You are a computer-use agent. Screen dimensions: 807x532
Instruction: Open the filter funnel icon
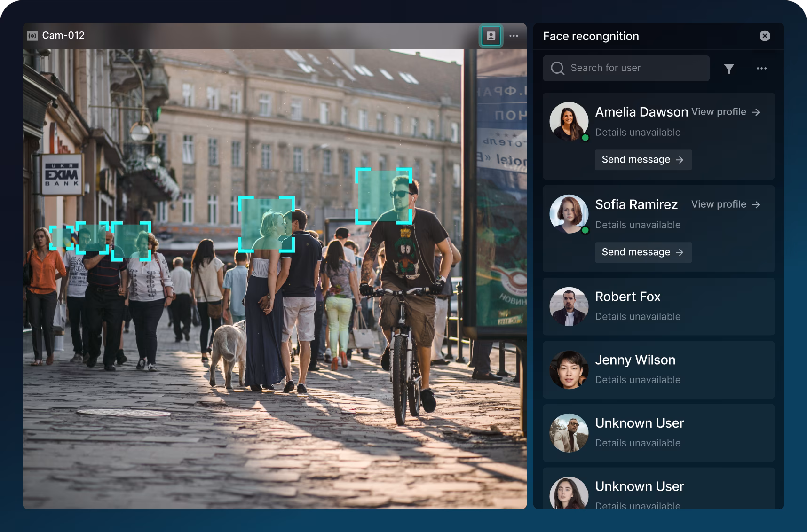point(729,69)
